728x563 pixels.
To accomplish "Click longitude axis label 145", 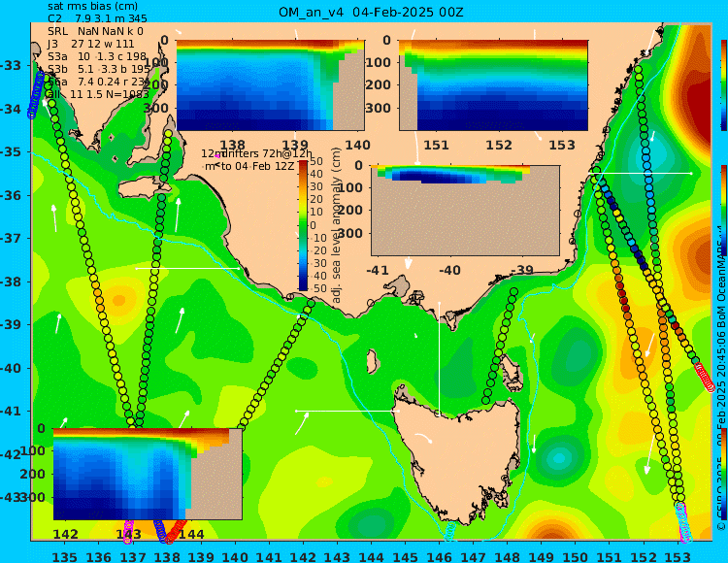I will [405, 556].
